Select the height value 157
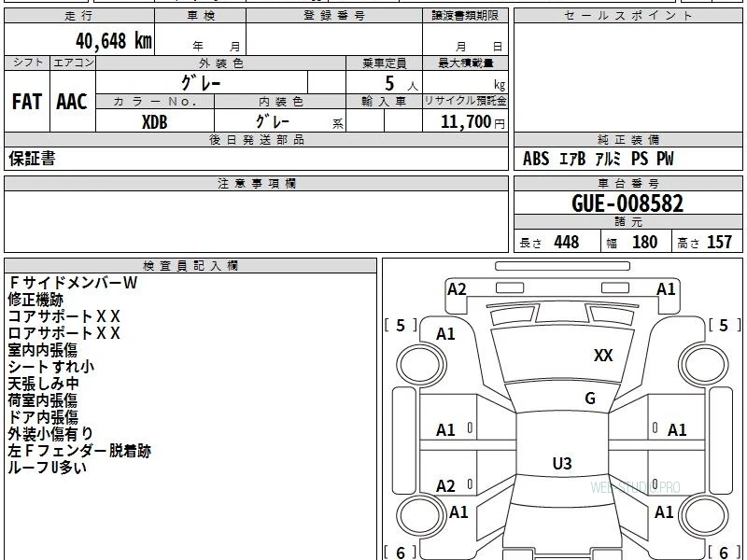The width and height of the screenshot is (747, 560). click(719, 242)
